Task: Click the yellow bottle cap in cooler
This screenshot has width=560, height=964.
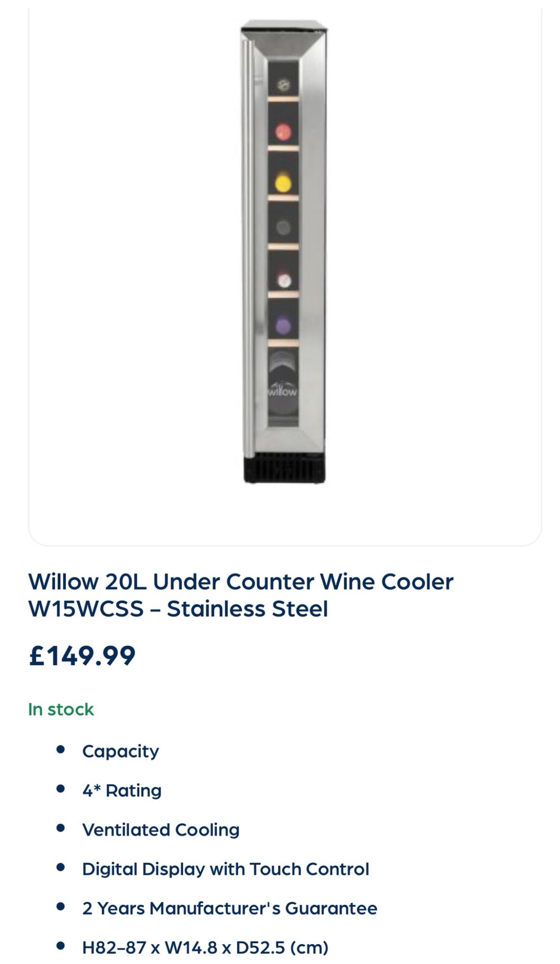Action: click(283, 183)
